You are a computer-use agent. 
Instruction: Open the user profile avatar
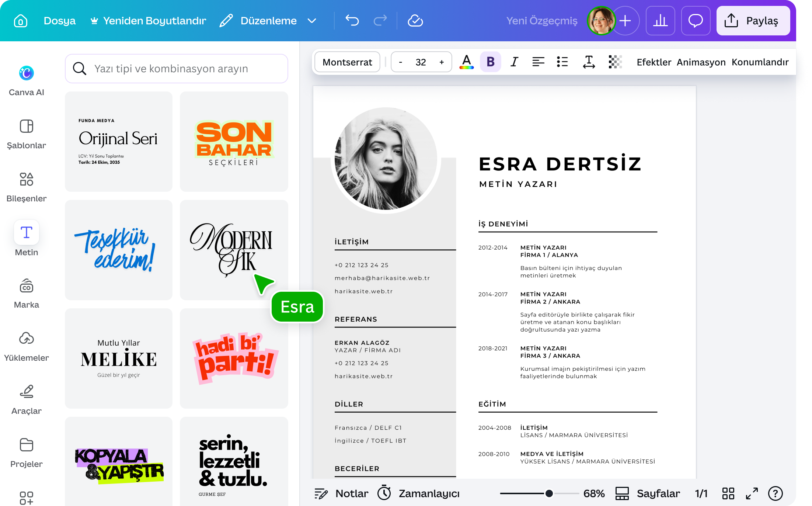click(x=601, y=21)
